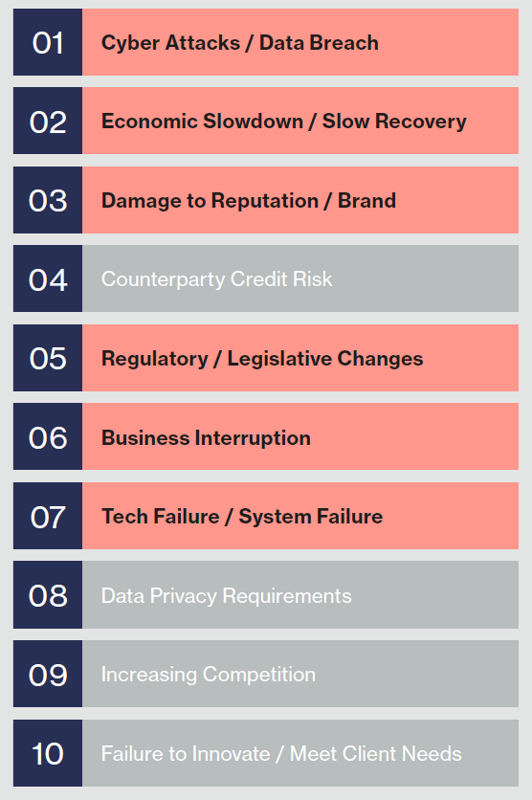532x800 pixels.
Task: Click the 01 rank number box
Action: [48, 42]
